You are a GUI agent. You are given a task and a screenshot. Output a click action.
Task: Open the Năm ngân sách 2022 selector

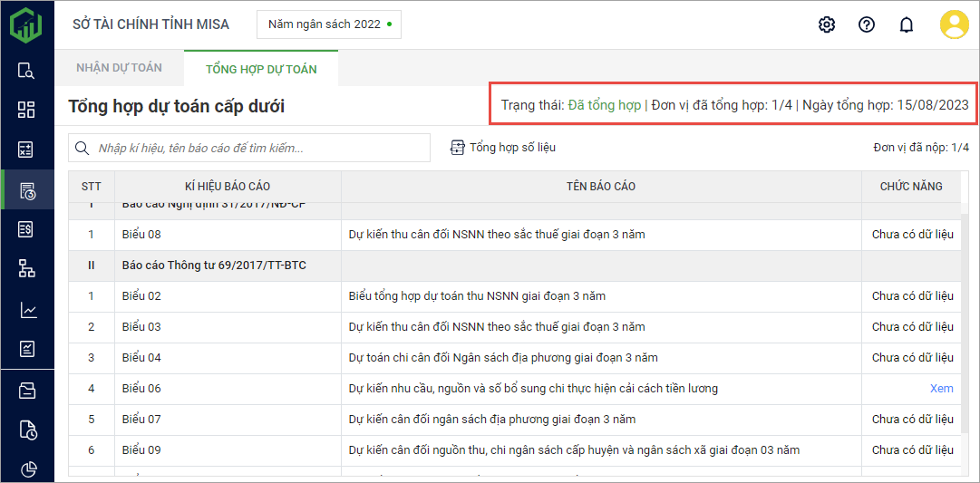click(x=329, y=24)
